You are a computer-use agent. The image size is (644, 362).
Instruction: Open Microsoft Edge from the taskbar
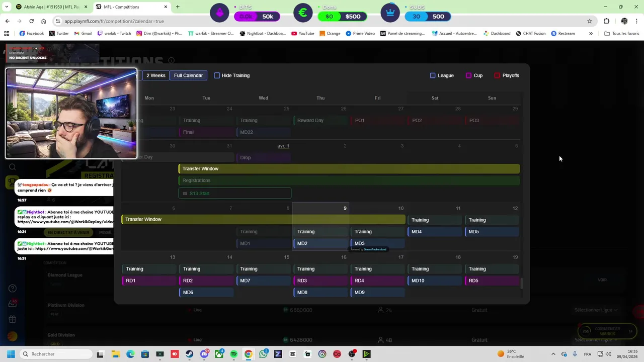coord(130,354)
